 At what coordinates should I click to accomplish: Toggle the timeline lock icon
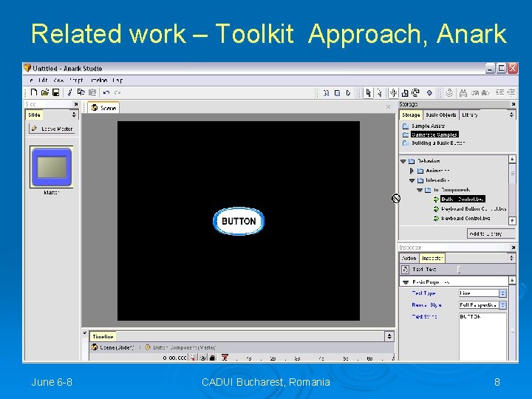point(212,358)
